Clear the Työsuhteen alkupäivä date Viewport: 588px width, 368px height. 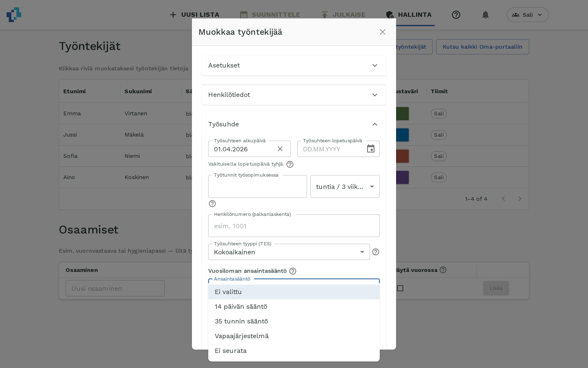click(280, 149)
